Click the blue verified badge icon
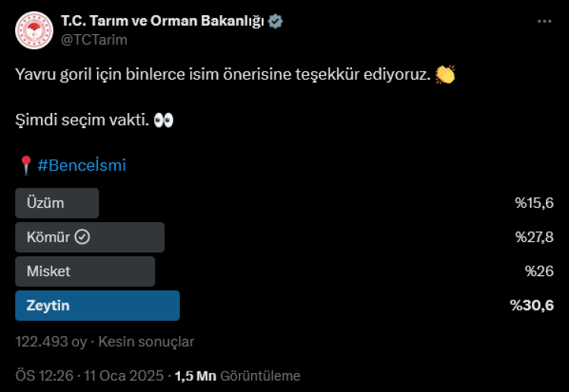This screenshot has width=569, height=392. point(276,21)
